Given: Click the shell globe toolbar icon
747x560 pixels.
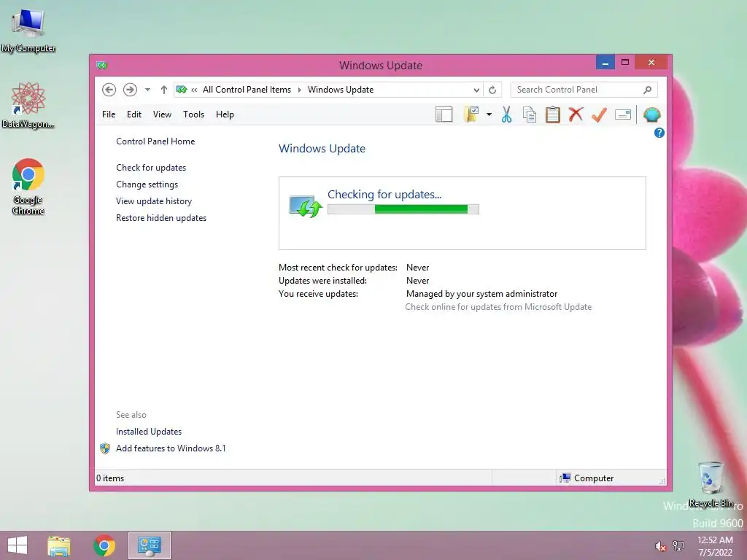Looking at the screenshot, I should click(x=651, y=114).
